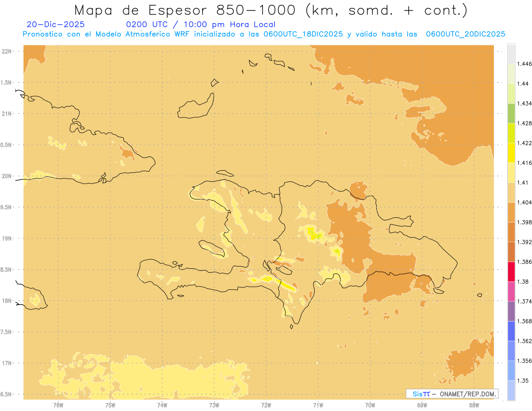Viewport: 532px width, 411px height.
Task: Click the colorbar value '1.392'
Action: pyautogui.click(x=524, y=242)
